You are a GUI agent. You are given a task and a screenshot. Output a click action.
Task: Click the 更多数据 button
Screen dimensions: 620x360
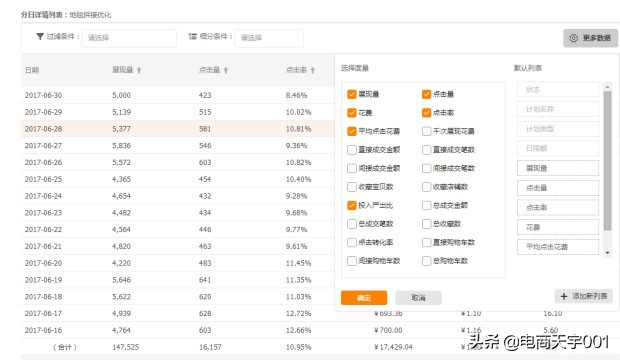590,38
